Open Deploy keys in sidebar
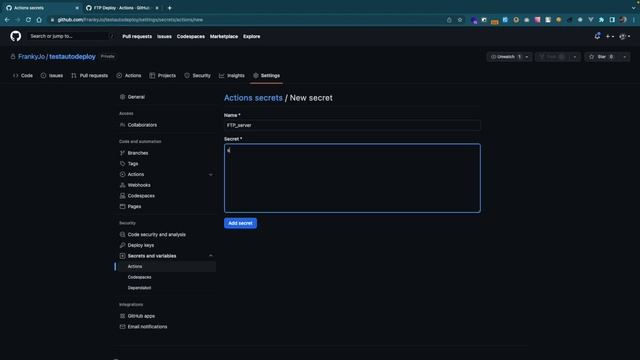The image size is (640, 360). (166, 245)
